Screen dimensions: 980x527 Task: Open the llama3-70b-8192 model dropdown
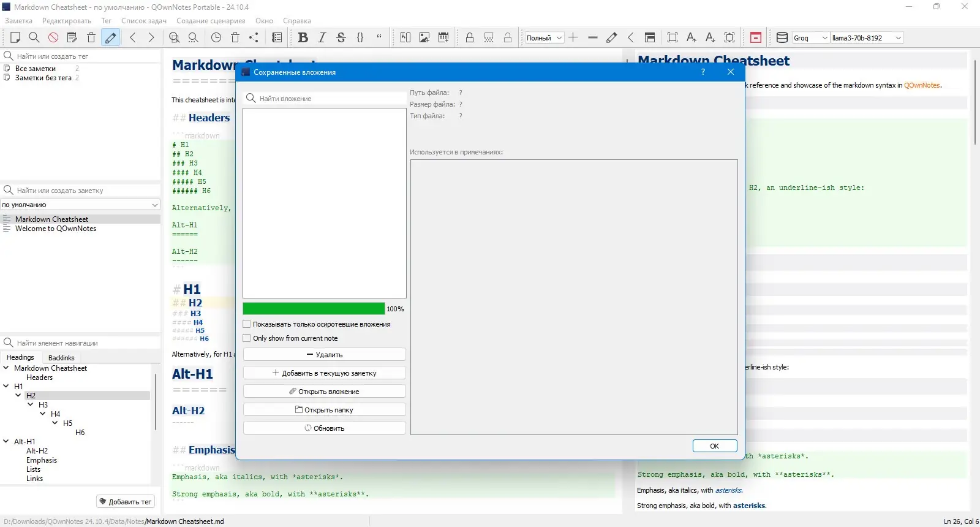[x=867, y=38]
